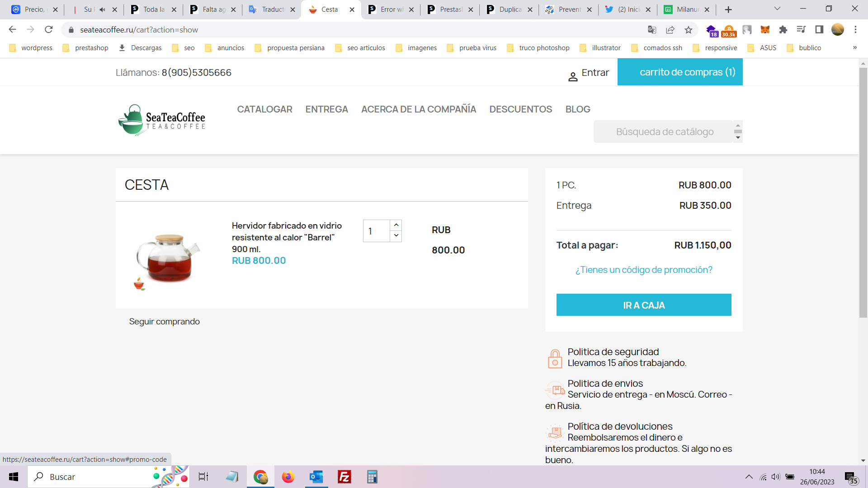Show hidden system tray icons
868x488 pixels.
tap(749, 477)
